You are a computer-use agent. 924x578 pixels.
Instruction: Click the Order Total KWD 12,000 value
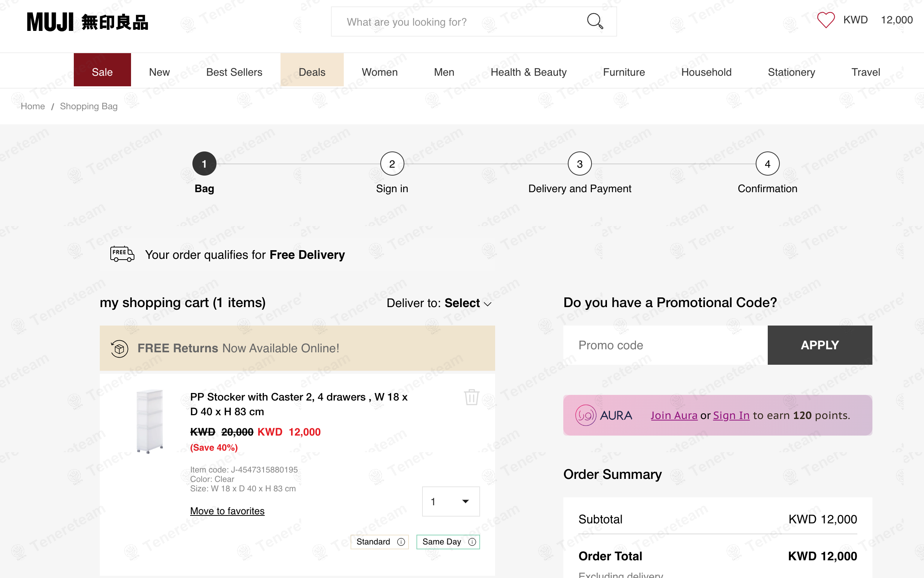point(822,556)
